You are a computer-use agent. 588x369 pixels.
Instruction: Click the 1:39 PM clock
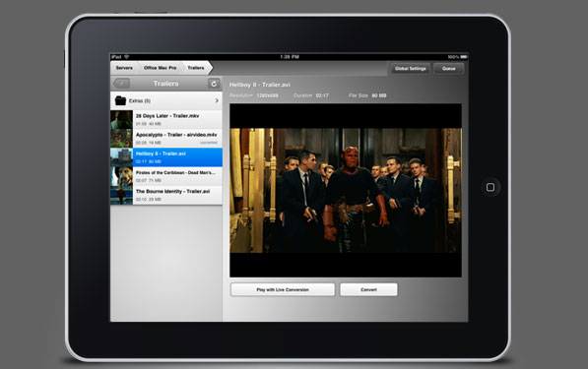point(290,57)
